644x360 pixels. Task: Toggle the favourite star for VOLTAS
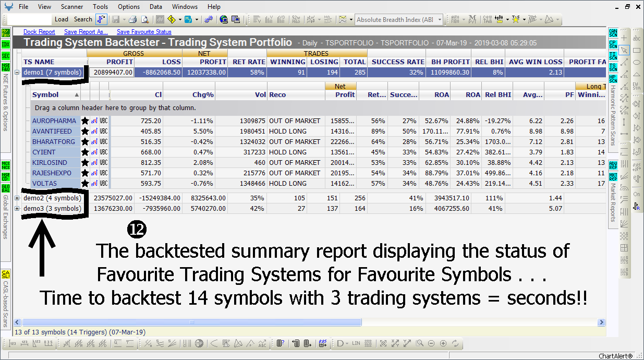tap(85, 183)
